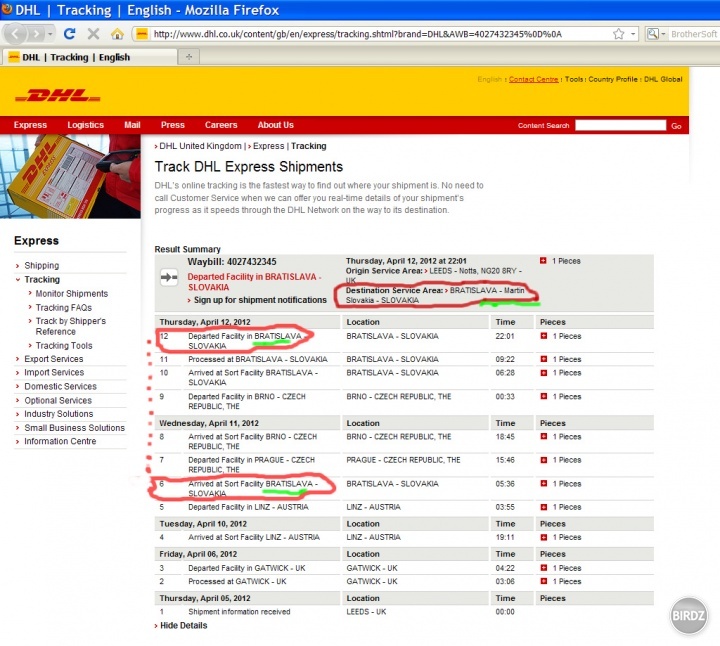Collapse the Tracking sidebar section
Viewport: 720px width, 646px height.
[42, 280]
